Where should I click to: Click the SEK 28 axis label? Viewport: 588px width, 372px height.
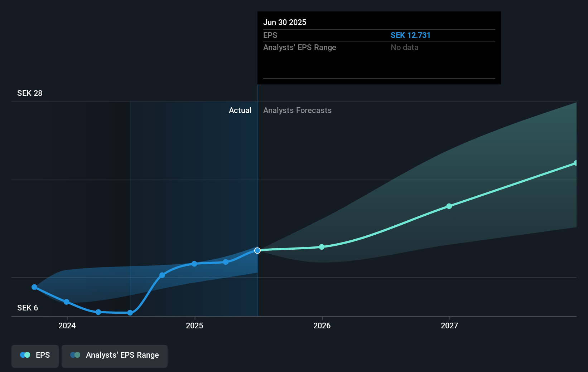pos(30,93)
